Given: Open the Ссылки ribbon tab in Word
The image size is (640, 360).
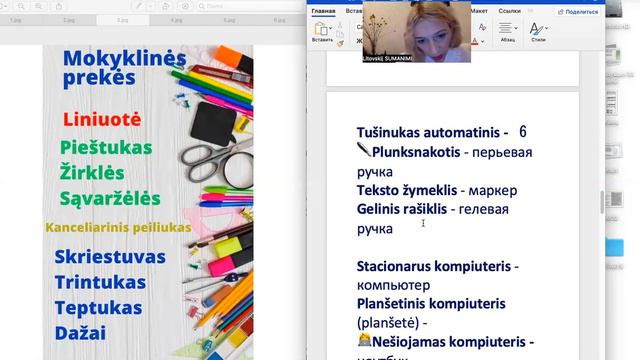Looking at the screenshot, I should (509, 11).
